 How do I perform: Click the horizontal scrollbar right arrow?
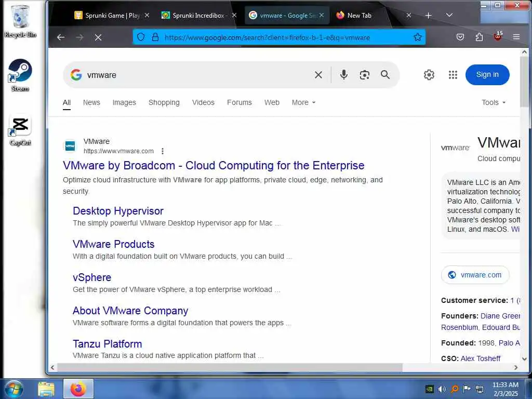(516, 367)
